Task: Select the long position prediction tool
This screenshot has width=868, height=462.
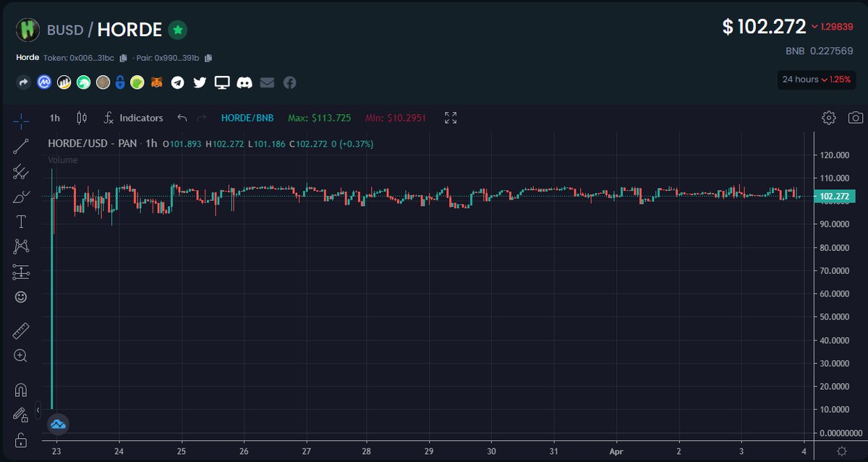Action: point(21,272)
